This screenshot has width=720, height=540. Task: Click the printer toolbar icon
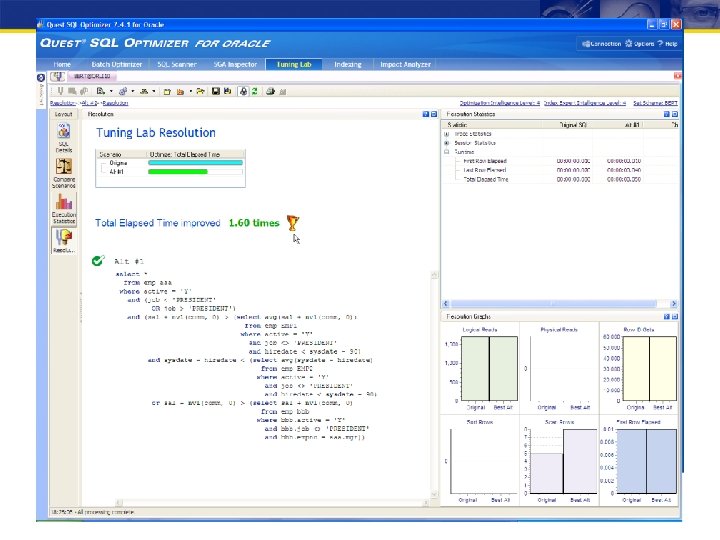(x=270, y=91)
